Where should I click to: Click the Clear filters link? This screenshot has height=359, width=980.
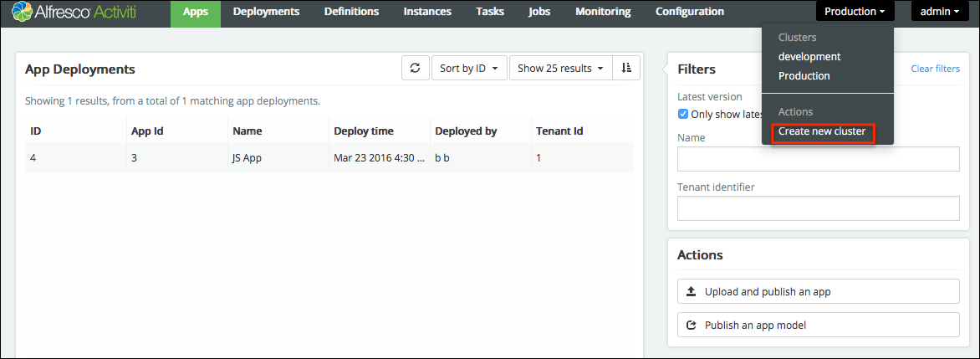(x=935, y=69)
